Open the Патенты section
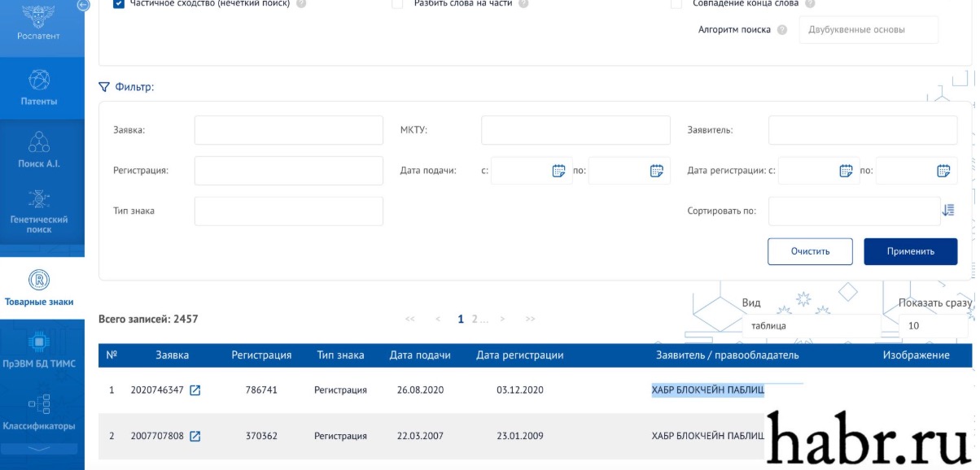 point(39,88)
